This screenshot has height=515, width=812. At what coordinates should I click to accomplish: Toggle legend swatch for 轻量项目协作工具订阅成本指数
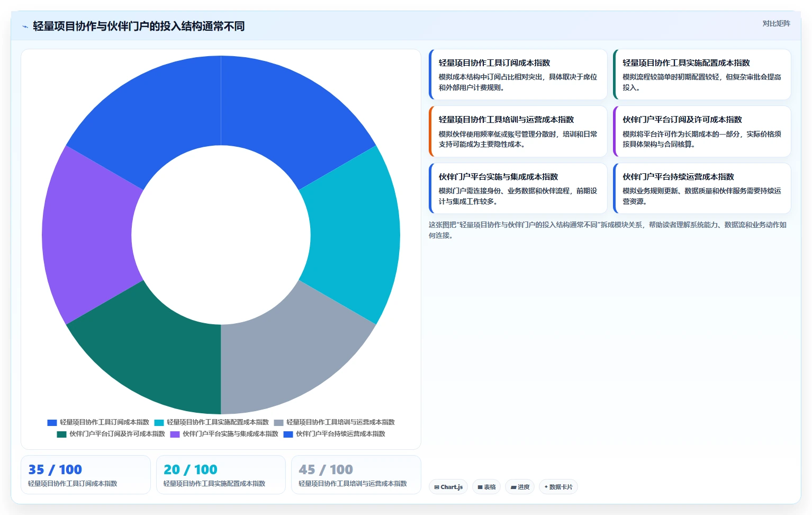(52, 423)
